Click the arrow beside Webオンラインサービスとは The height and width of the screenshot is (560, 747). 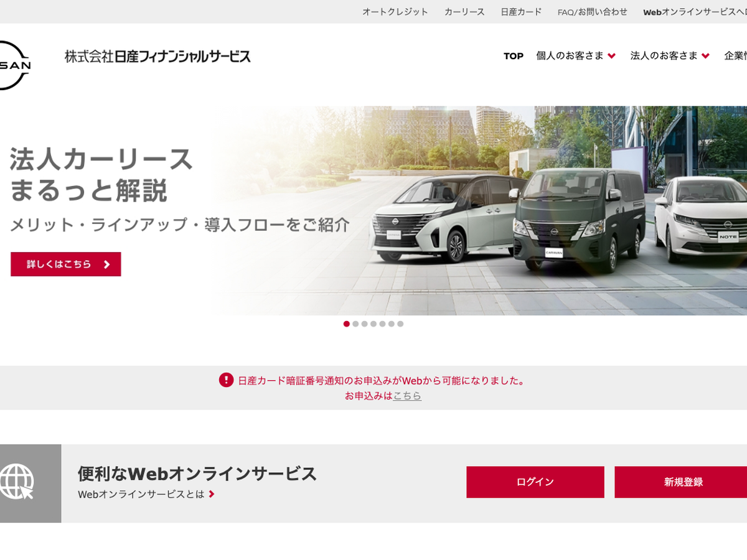click(212, 494)
